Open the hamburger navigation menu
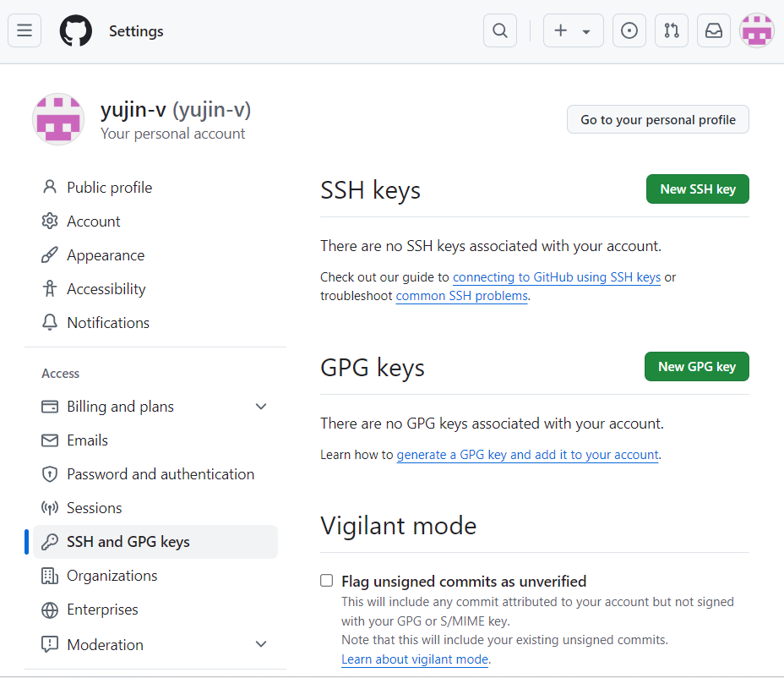 click(x=24, y=30)
